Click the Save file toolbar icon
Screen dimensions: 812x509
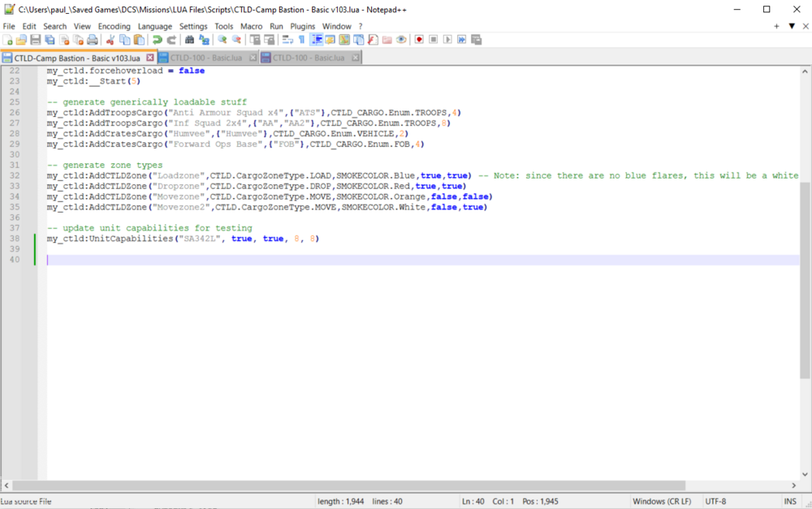36,40
